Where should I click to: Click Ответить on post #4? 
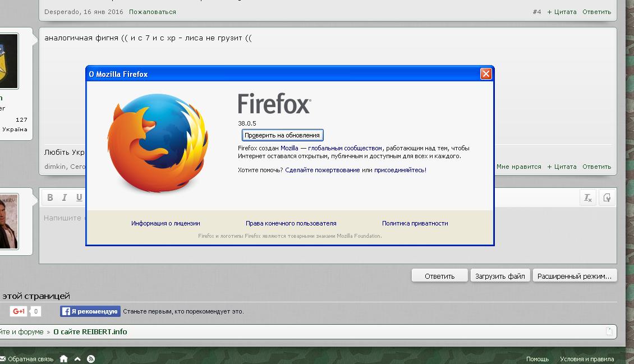[597, 12]
